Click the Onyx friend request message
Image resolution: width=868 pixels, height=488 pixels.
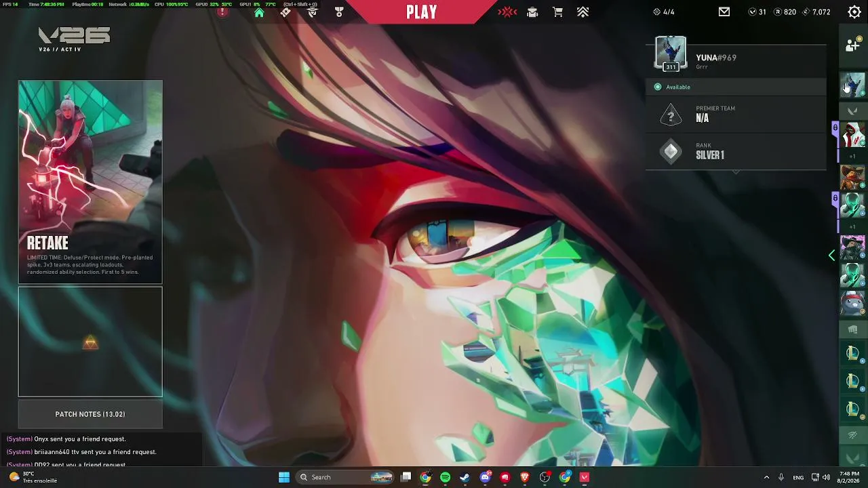[x=66, y=439]
